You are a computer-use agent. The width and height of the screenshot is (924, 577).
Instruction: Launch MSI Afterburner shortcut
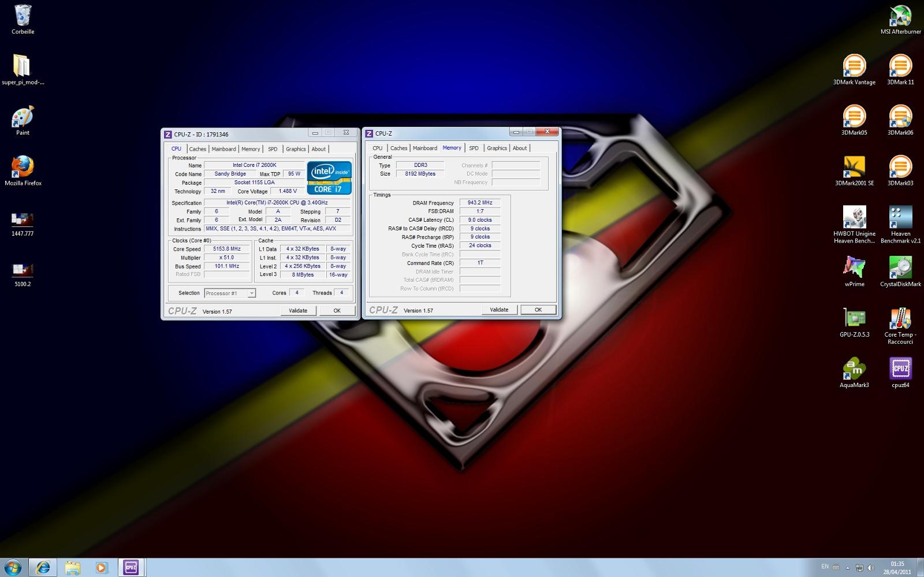(x=900, y=19)
